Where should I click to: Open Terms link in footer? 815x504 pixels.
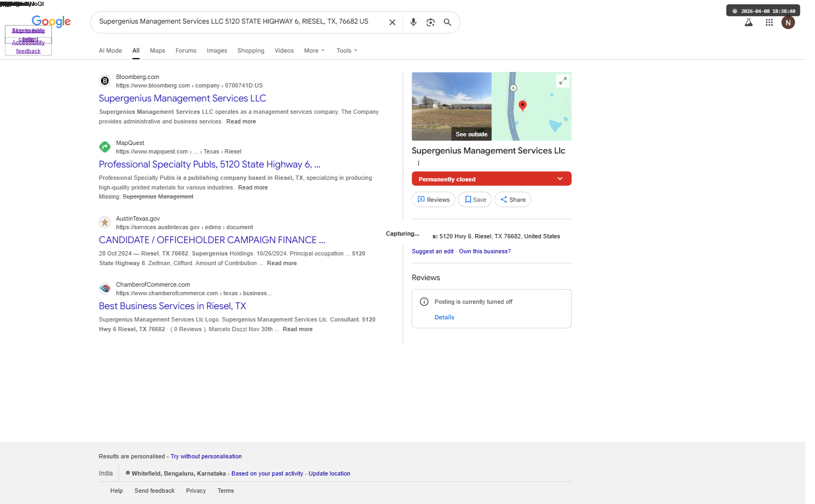click(226, 491)
